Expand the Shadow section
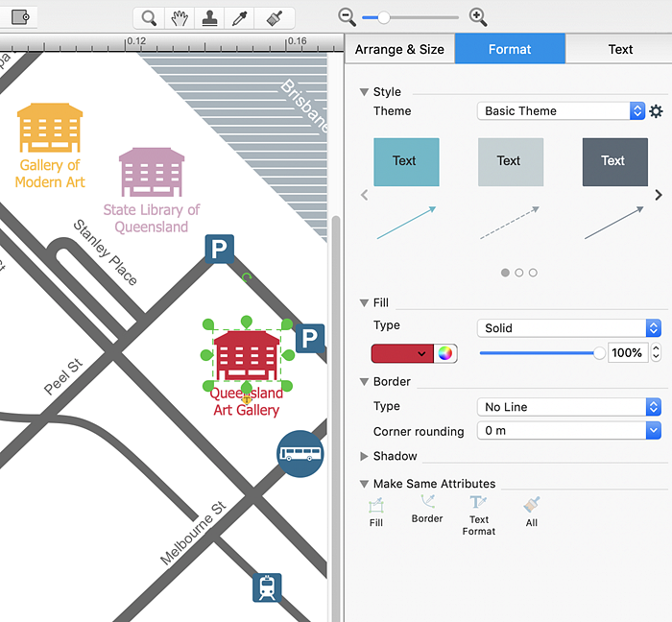Screen dimensions: 672x622 [x=364, y=456]
